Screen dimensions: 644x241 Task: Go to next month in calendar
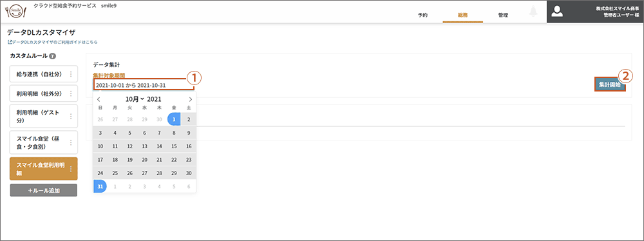click(190, 99)
